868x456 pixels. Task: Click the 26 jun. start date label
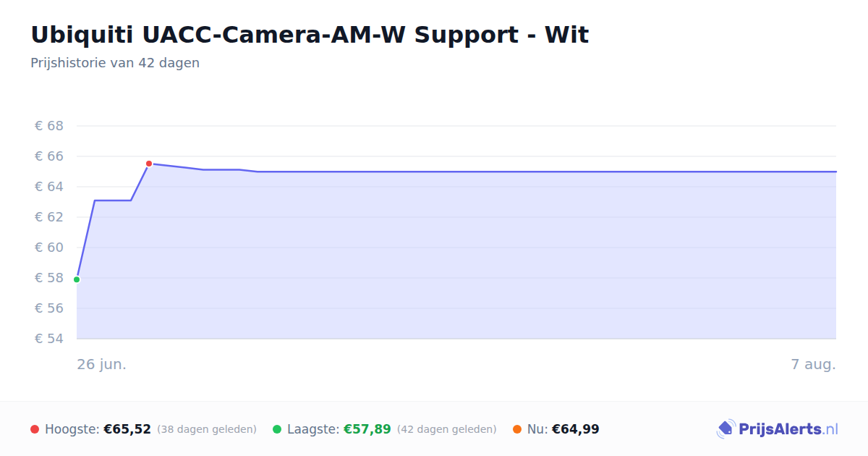click(x=102, y=364)
